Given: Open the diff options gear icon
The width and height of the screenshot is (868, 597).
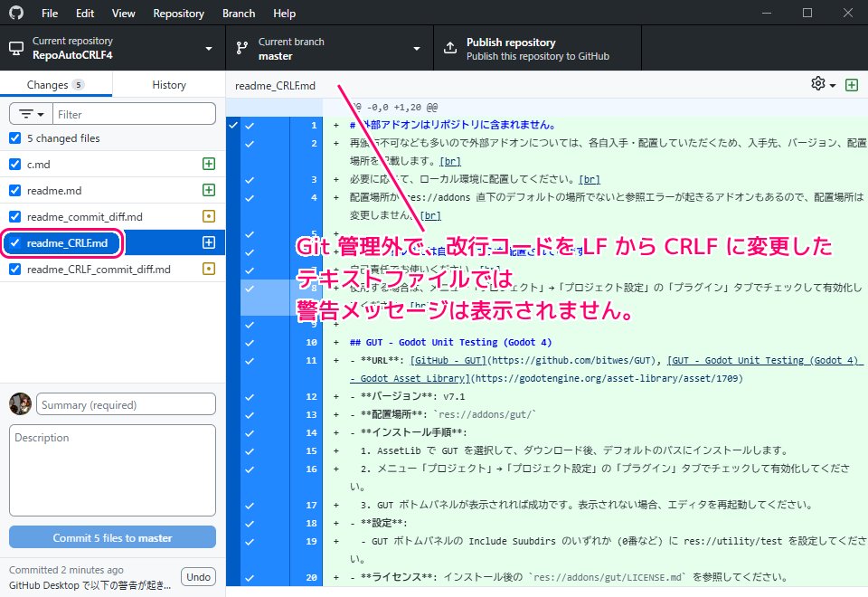Looking at the screenshot, I should coord(816,84).
